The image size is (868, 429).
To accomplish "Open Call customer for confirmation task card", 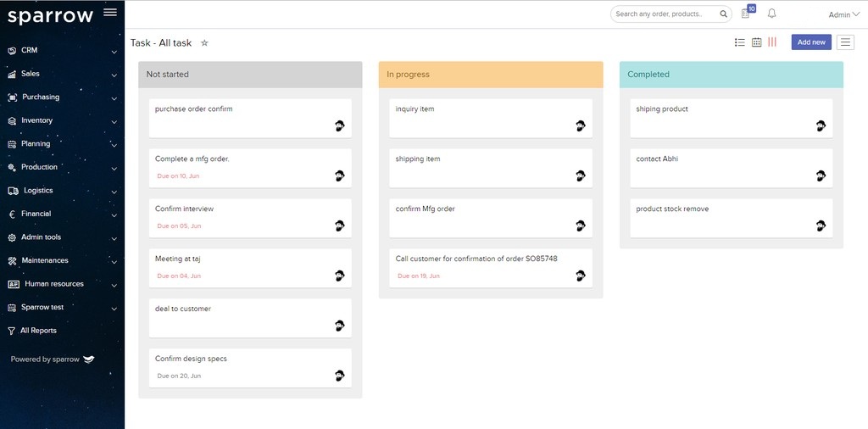I will click(491, 267).
